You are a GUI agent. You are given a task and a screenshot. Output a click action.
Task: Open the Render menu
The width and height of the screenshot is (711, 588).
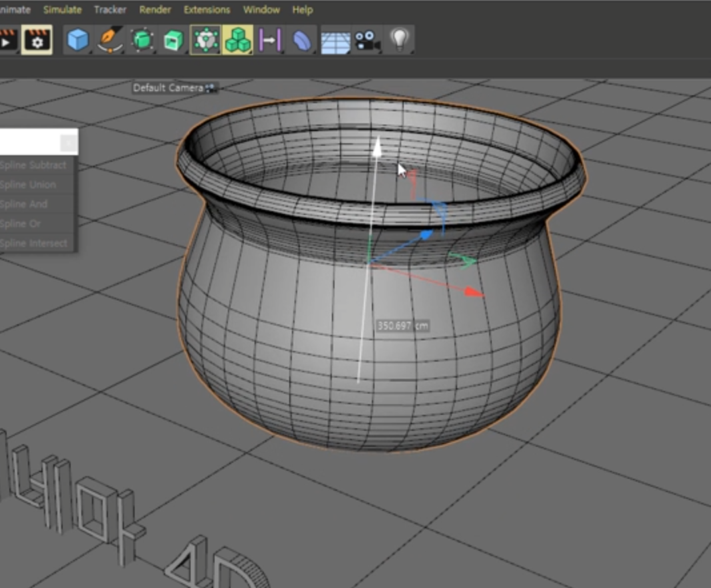click(155, 9)
